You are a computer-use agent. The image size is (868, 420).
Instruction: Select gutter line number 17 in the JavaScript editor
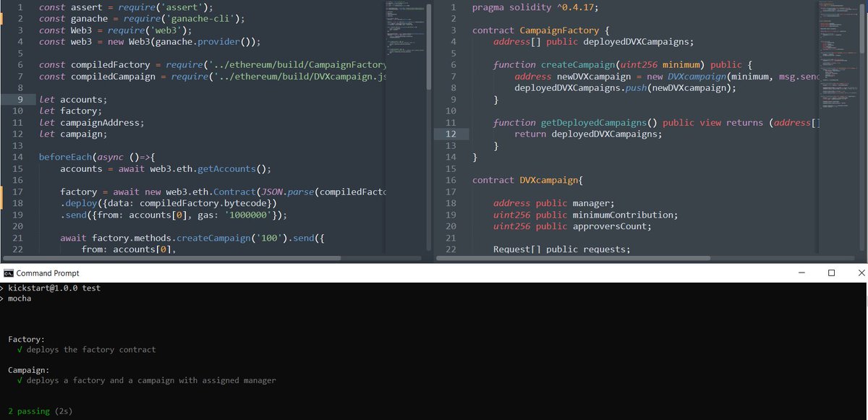coord(18,192)
